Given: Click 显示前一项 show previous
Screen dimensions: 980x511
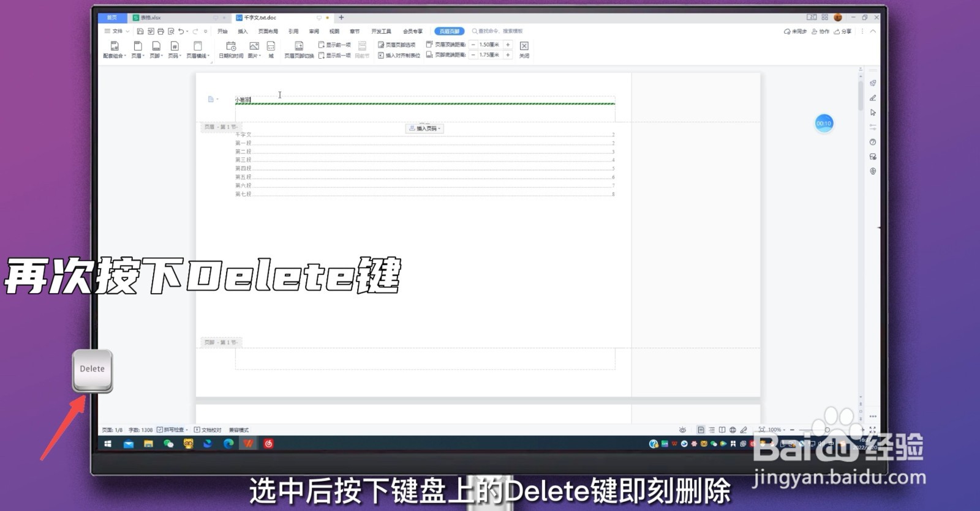Looking at the screenshot, I should 334,45.
